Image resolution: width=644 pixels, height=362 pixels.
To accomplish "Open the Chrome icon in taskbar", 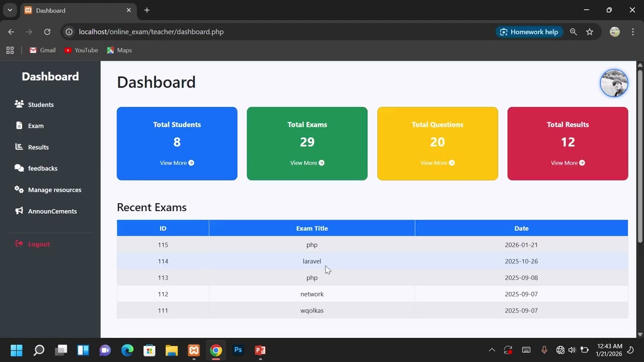I will coord(216,350).
